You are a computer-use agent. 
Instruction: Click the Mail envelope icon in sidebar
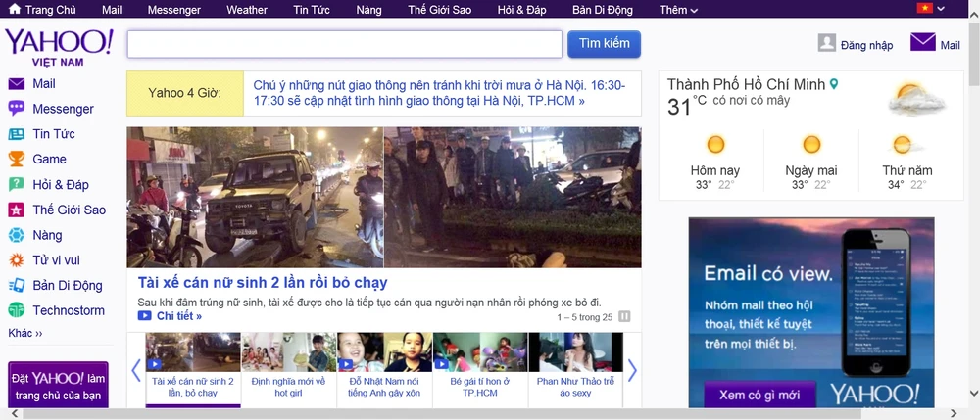point(17,84)
